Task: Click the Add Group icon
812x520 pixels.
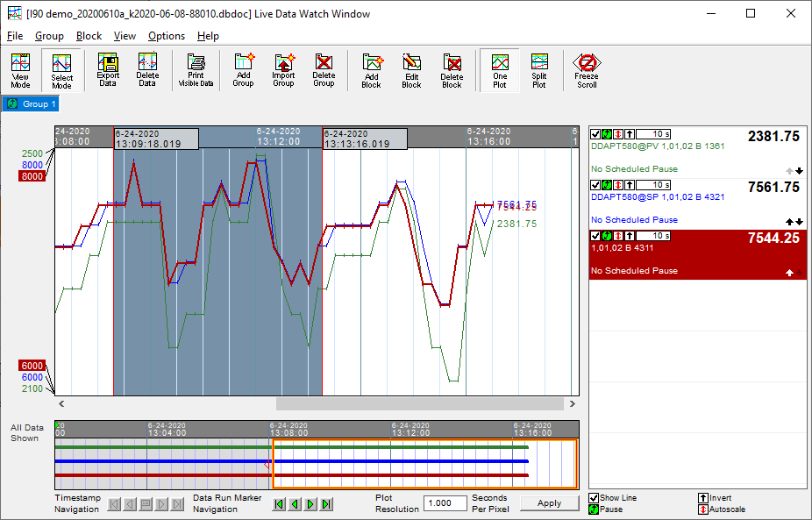Action: tap(243, 70)
